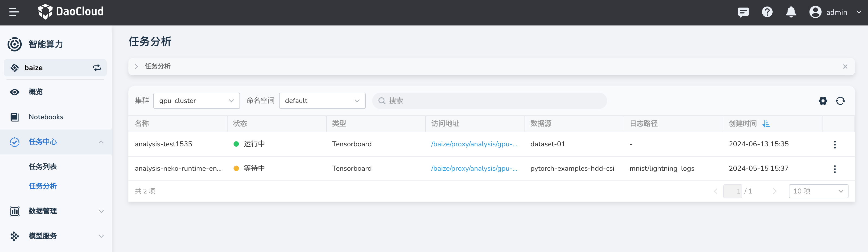Open the 命名空间 default dropdown
The width and height of the screenshot is (868, 252).
322,101
